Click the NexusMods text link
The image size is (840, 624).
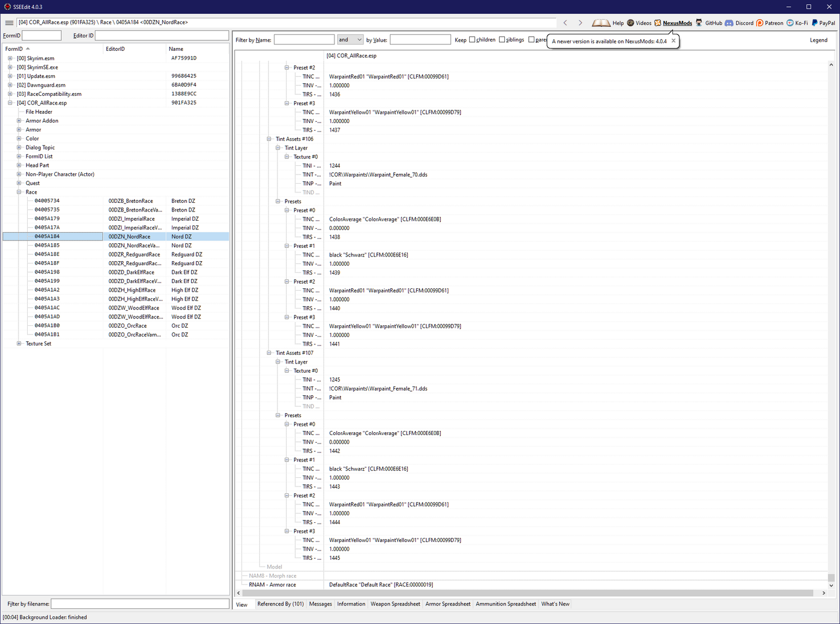click(677, 23)
